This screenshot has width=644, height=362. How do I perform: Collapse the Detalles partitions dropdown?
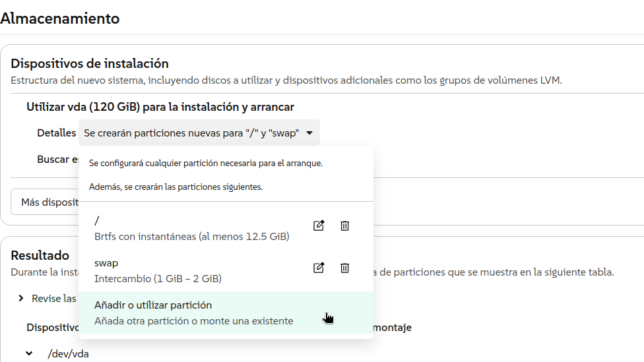199,133
